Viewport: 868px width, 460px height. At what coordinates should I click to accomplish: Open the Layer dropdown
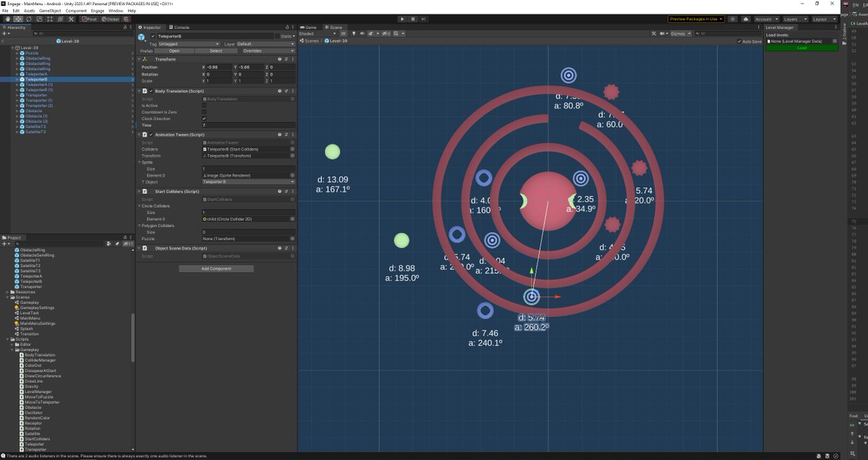(265, 44)
